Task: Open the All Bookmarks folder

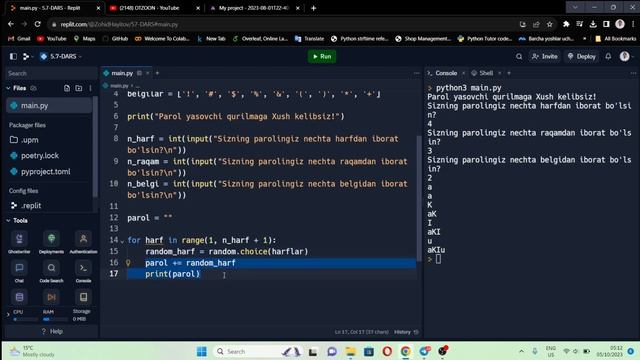Action: tap(616, 39)
